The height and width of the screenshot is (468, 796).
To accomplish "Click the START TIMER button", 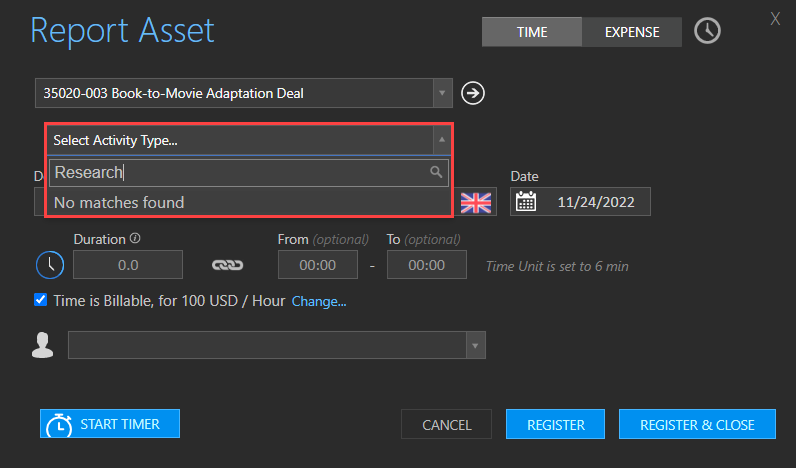I will pos(110,424).
